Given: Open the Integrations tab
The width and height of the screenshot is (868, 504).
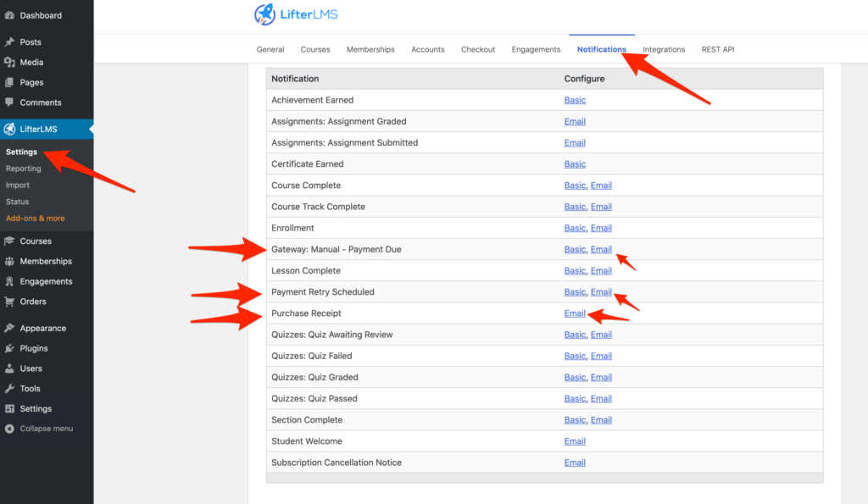Looking at the screenshot, I should tap(664, 49).
